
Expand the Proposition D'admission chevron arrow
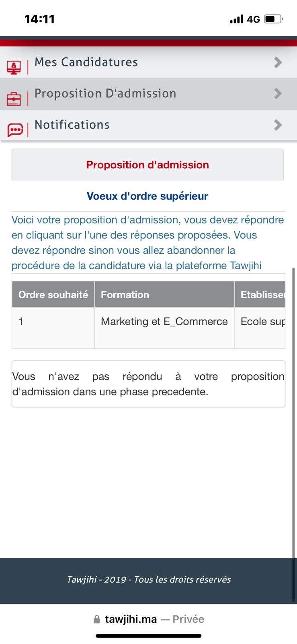pyautogui.click(x=278, y=94)
